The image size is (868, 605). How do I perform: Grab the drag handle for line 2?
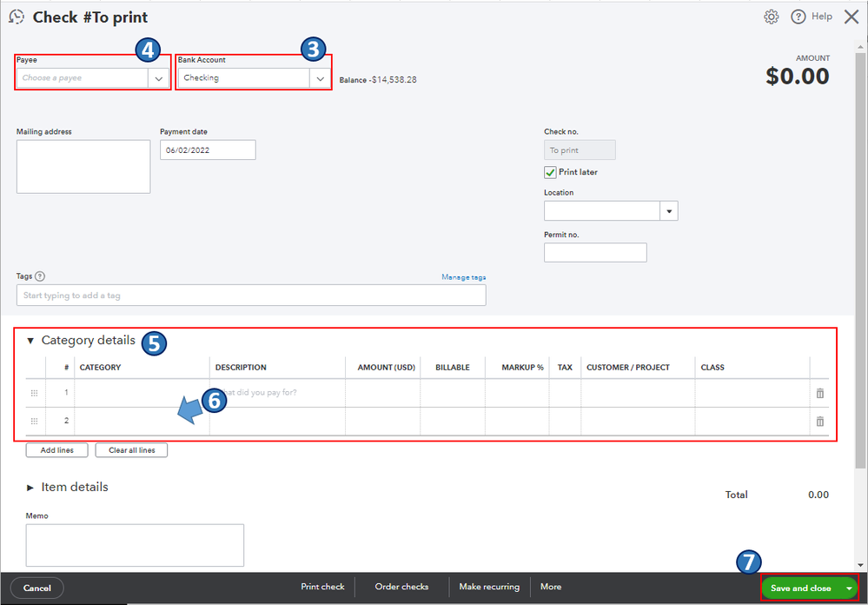(34, 421)
